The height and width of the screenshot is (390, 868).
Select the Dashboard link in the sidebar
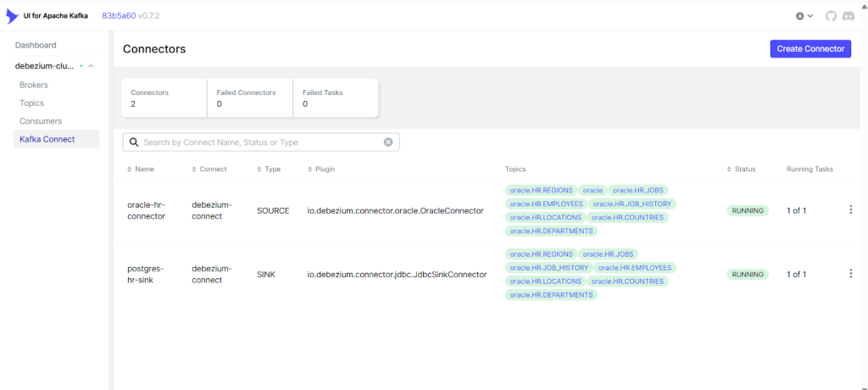[x=36, y=45]
